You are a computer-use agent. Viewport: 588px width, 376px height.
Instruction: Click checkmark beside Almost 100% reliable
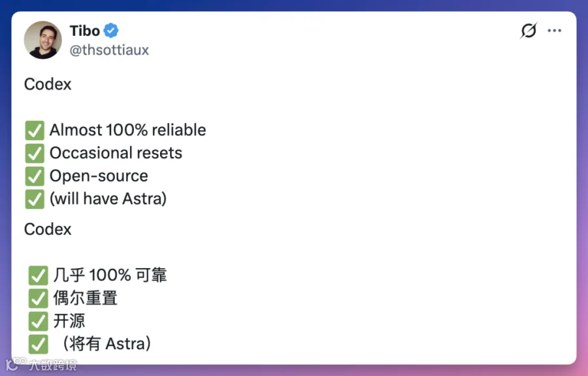pos(35,130)
